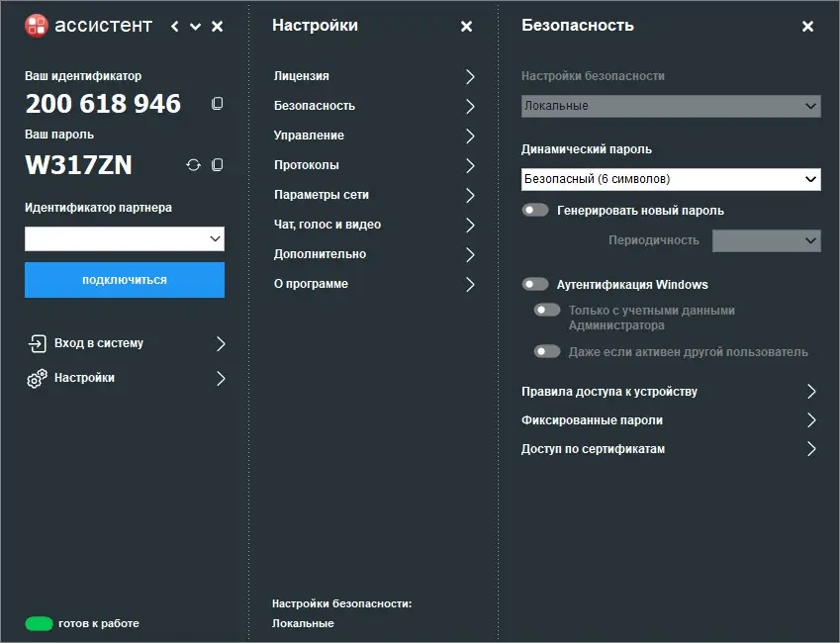Click the gear icon next to Настройки

(x=38, y=377)
